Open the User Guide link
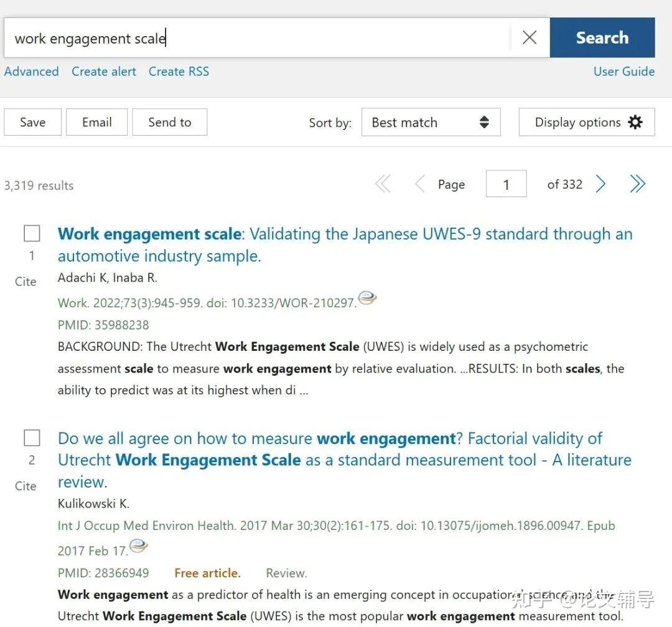 pos(623,72)
